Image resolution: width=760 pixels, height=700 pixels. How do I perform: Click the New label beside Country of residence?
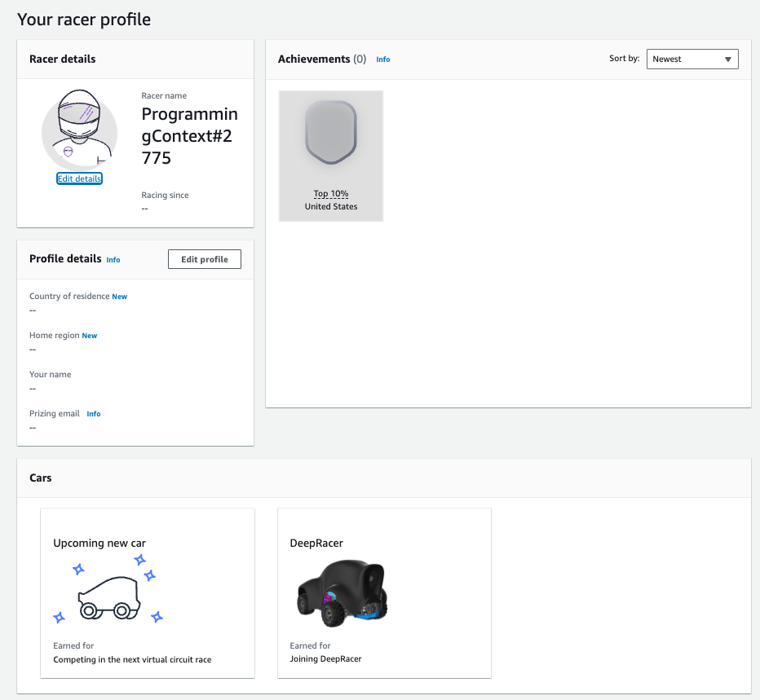pyautogui.click(x=119, y=296)
